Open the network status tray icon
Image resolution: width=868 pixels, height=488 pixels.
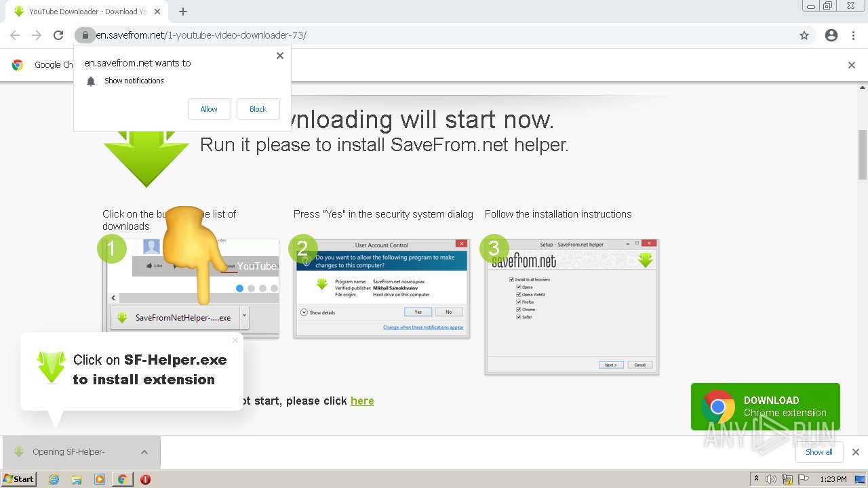coord(787,479)
